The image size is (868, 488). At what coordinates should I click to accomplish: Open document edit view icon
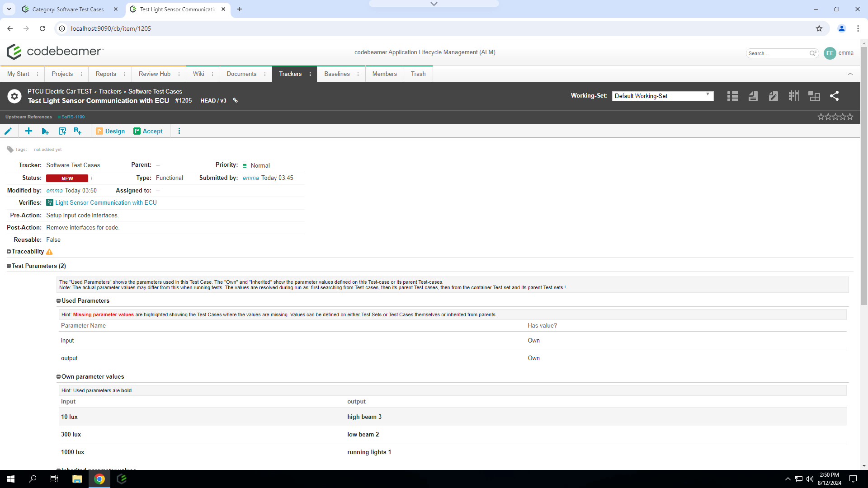[774, 96]
